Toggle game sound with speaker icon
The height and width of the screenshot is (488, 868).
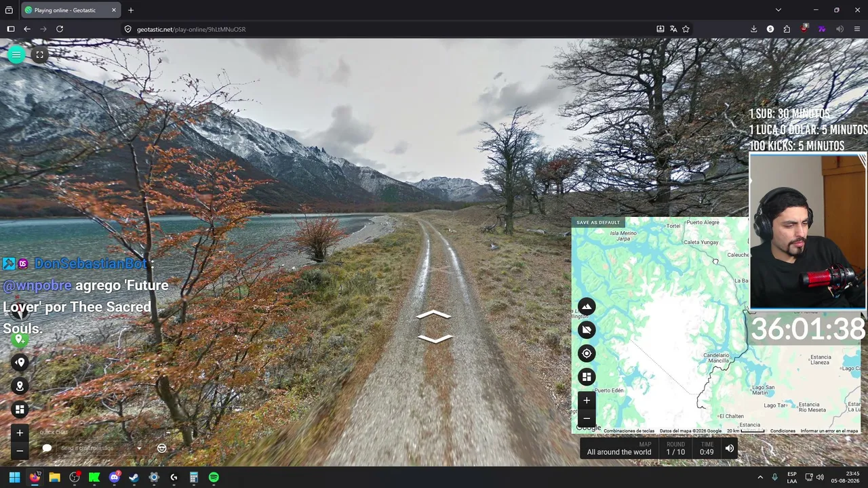click(730, 448)
